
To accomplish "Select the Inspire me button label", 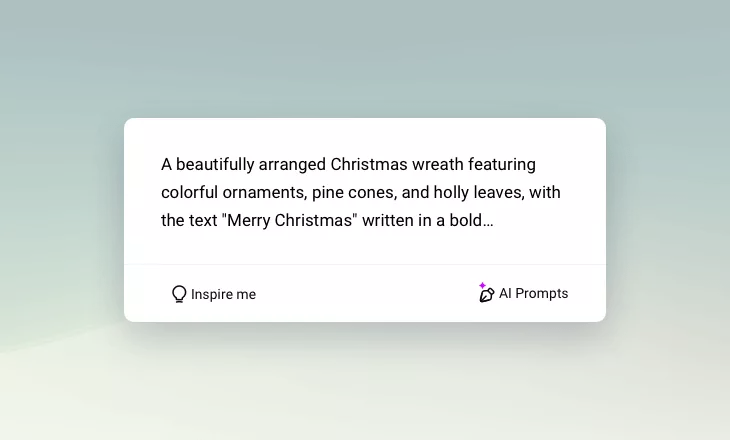I will click(223, 294).
